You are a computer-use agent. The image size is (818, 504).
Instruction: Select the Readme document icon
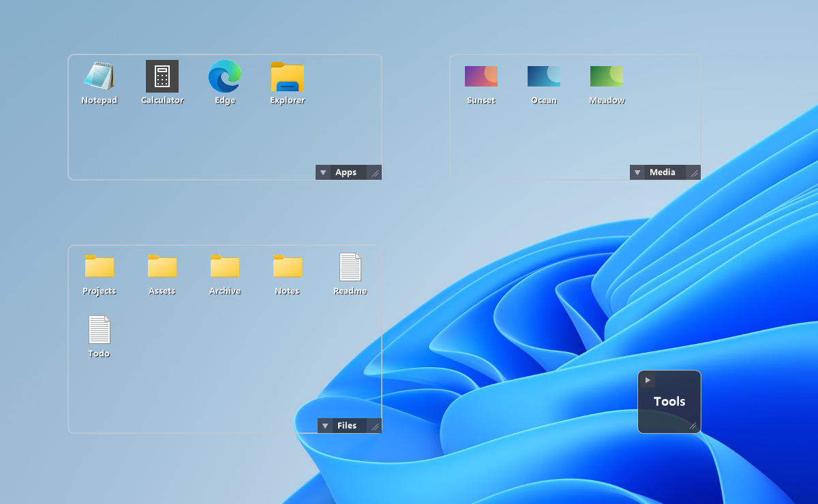coord(350,267)
